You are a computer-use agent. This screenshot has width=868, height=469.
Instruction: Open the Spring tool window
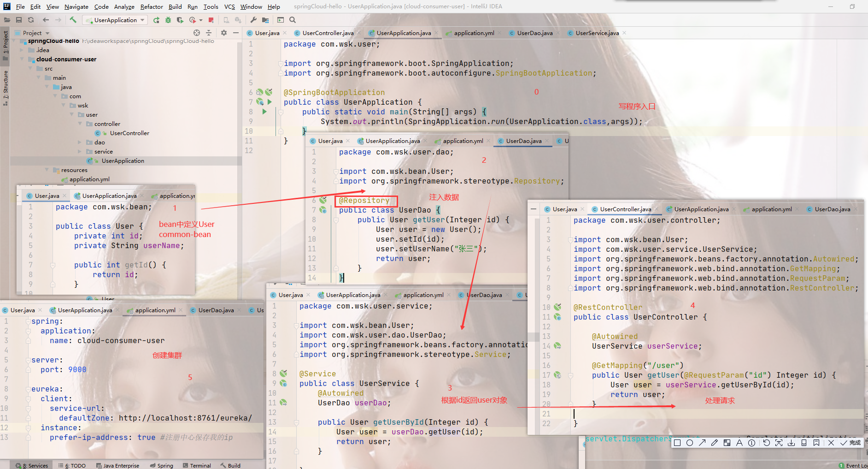pos(161,465)
